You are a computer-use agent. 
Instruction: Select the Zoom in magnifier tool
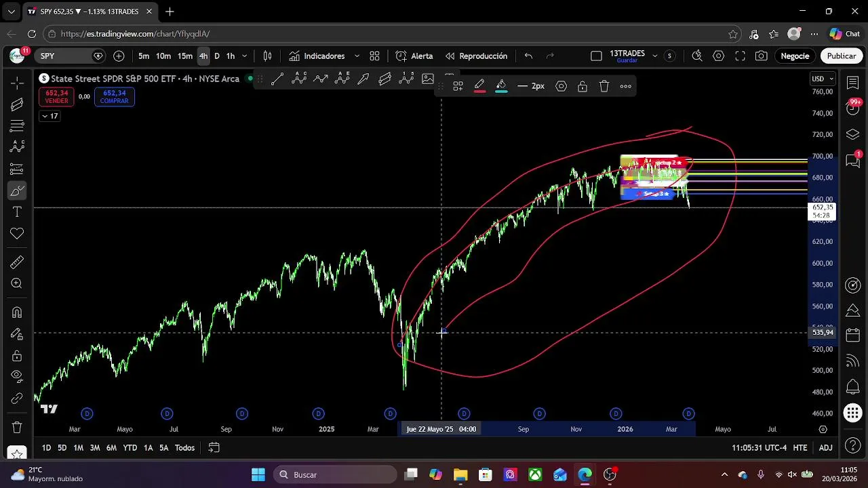[x=17, y=284]
